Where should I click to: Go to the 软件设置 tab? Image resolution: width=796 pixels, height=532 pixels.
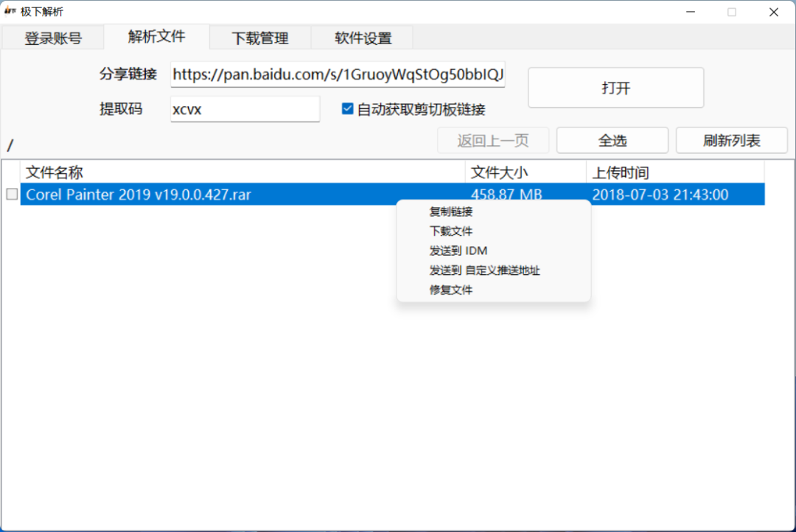pyautogui.click(x=363, y=38)
